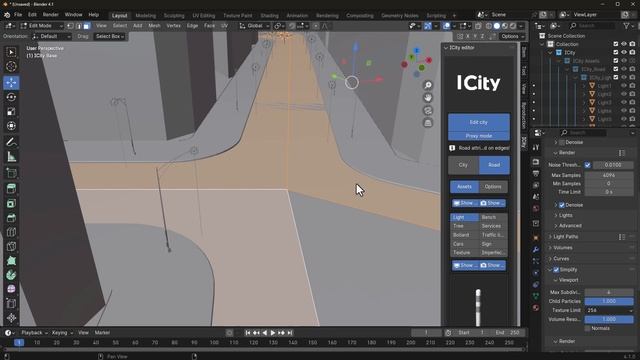This screenshot has height=360, width=640.
Task: Adjust the Volume Resolution slider
Action: coord(609,319)
